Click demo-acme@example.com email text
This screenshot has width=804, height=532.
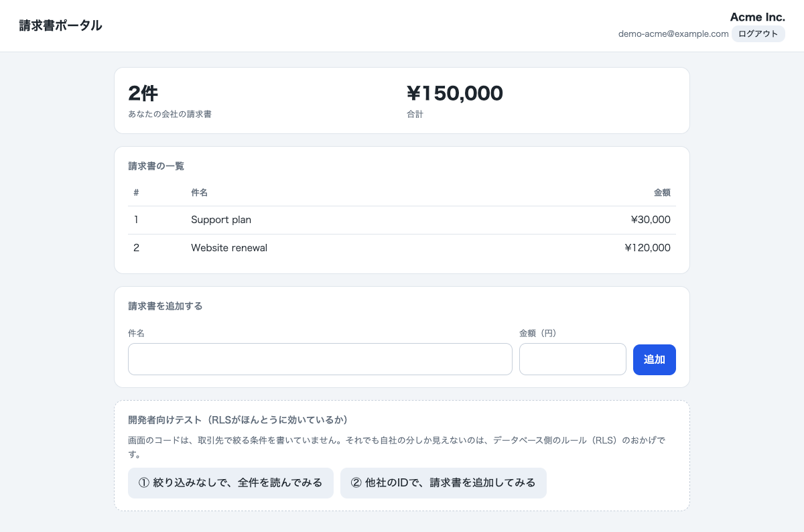click(673, 34)
